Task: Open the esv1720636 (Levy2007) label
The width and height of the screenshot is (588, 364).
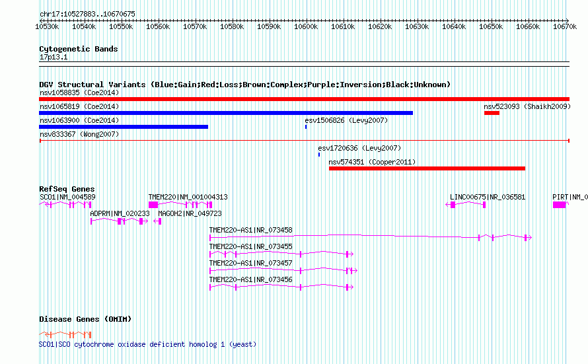Action: click(x=359, y=148)
